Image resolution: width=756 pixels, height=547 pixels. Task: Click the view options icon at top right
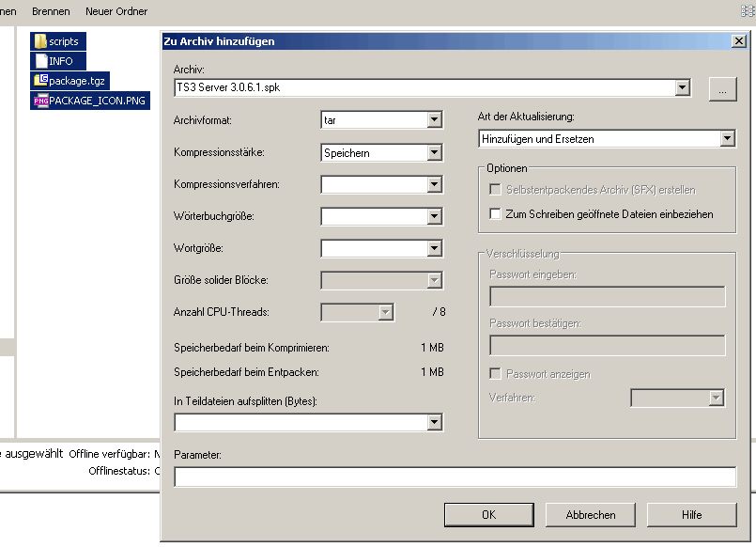coord(748,10)
